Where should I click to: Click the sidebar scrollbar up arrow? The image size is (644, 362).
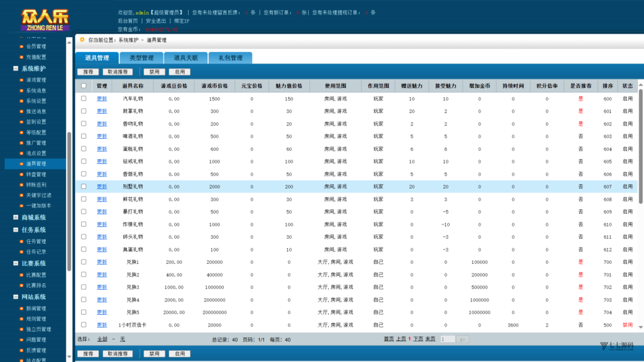tap(69, 42)
